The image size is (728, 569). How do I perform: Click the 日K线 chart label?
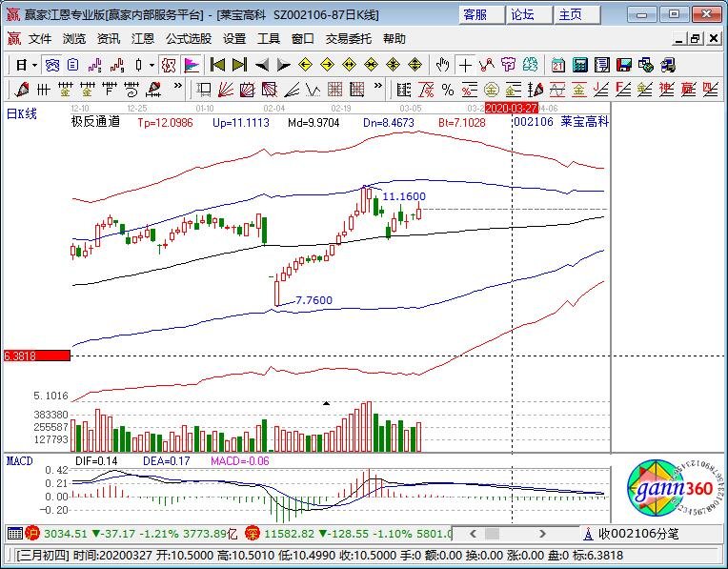(x=21, y=113)
